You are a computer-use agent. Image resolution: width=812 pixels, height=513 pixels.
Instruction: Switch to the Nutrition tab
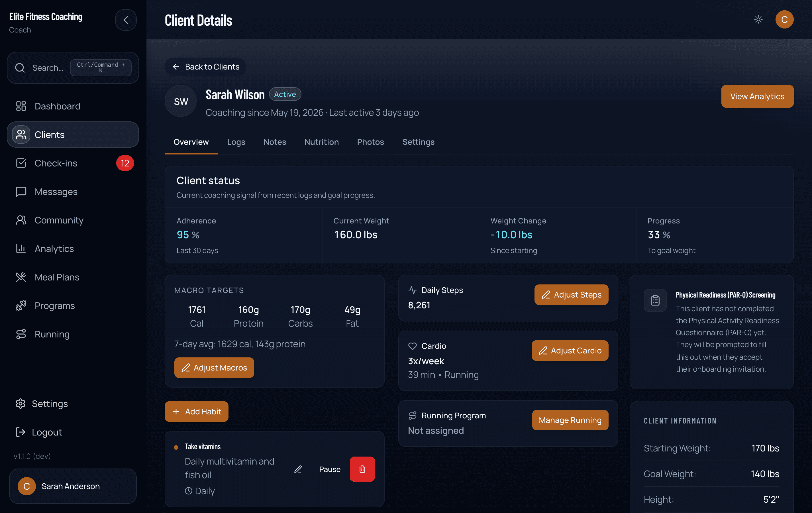pyautogui.click(x=322, y=142)
